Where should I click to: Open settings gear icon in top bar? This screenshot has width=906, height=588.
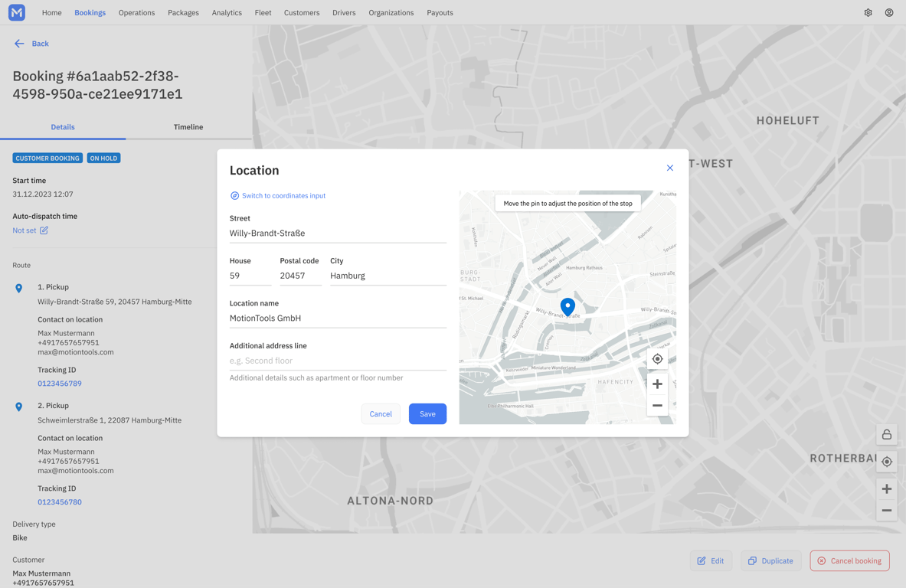868,13
